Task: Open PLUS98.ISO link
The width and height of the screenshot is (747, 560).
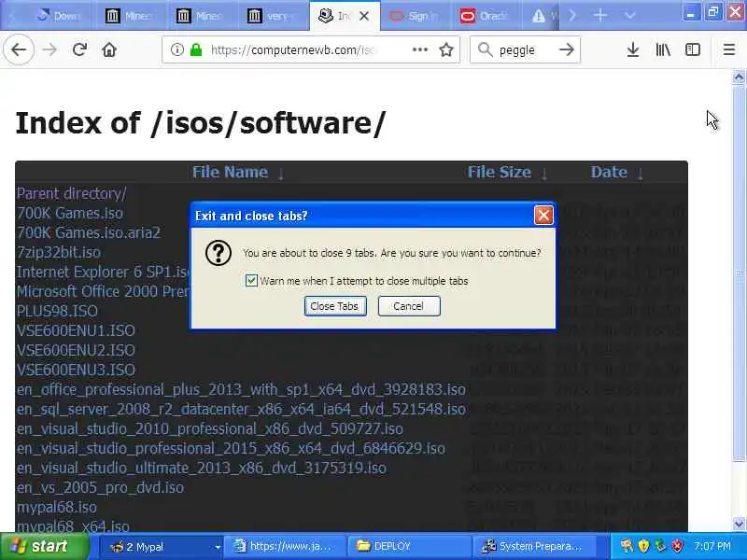Action: tap(57, 311)
